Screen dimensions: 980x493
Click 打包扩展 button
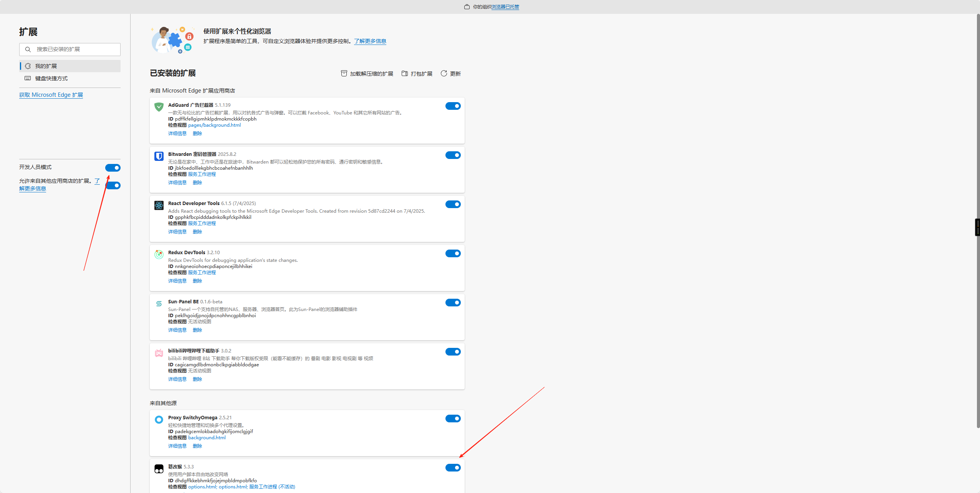[417, 74]
